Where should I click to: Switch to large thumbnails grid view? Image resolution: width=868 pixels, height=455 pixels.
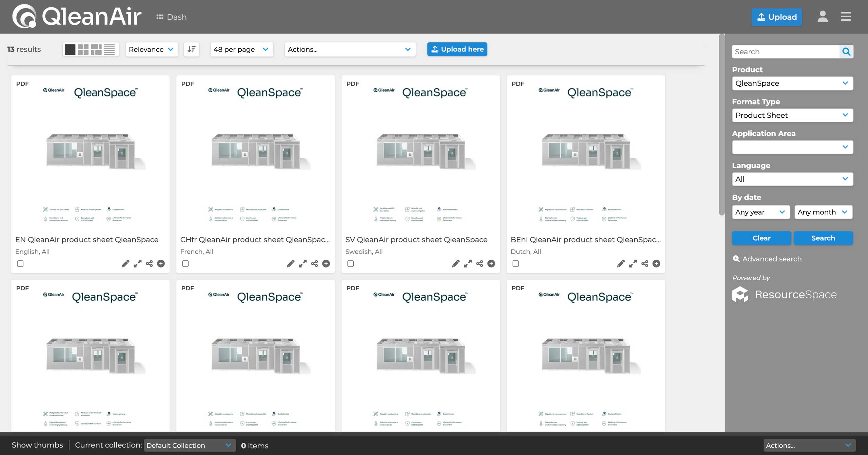83,50
